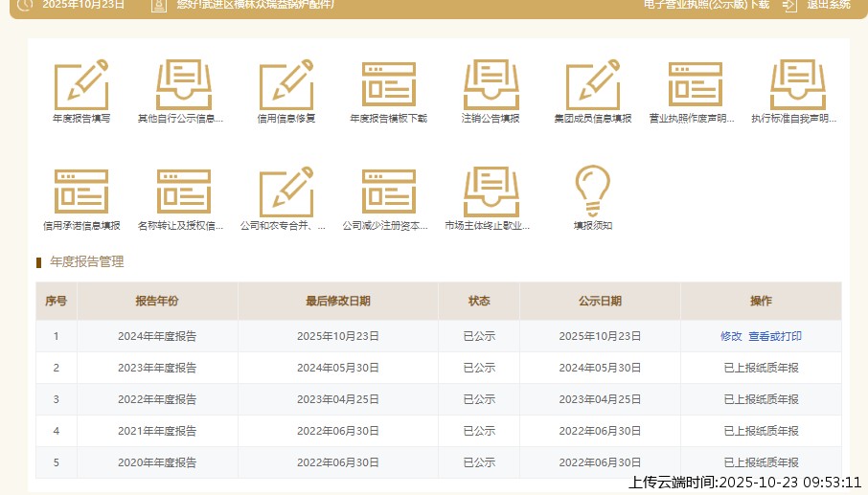Click 修改 link for 2024 report

(x=731, y=336)
